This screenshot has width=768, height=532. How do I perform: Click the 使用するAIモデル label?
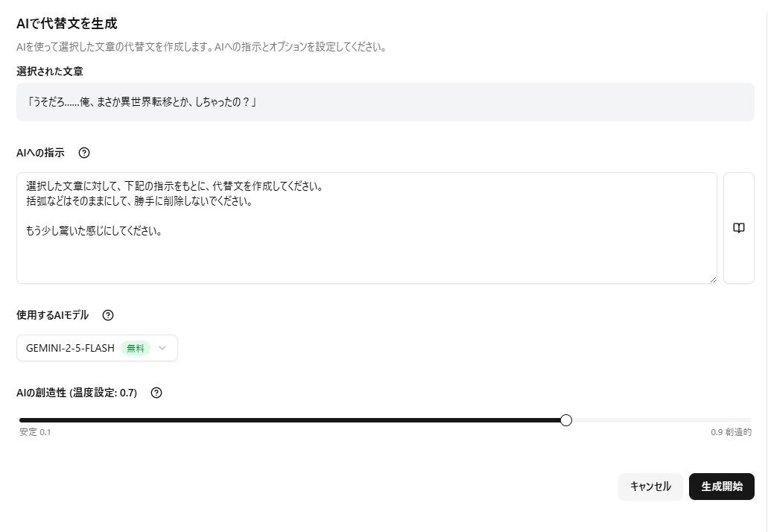[52, 315]
